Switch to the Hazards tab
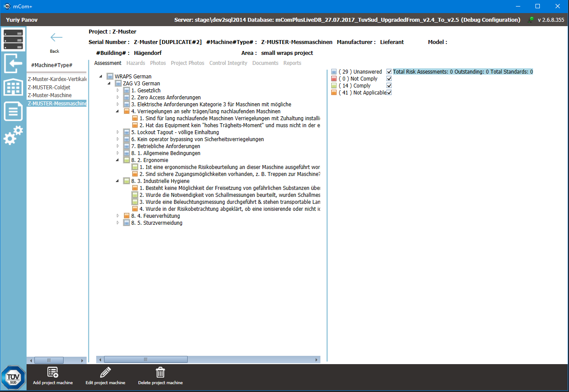The image size is (569, 392). (136, 63)
